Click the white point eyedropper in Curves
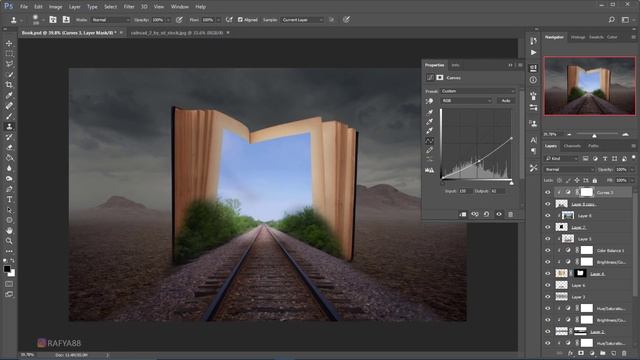 [429, 131]
